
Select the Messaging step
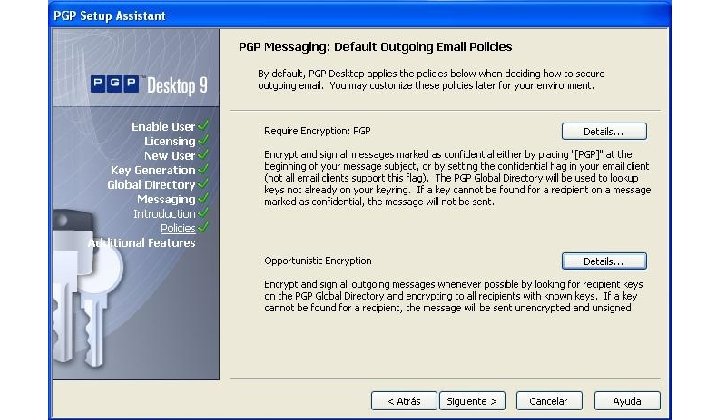point(166,199)
